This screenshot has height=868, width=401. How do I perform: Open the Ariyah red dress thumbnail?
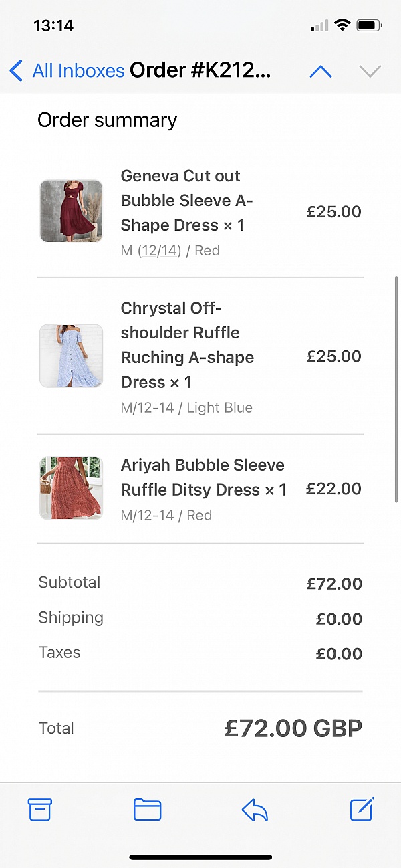tap(71, 488)
